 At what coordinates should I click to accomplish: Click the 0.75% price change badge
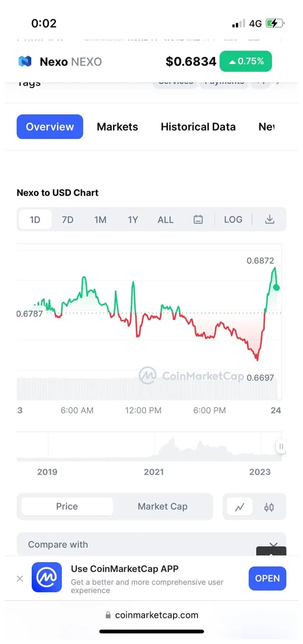(x=246, y=61)
